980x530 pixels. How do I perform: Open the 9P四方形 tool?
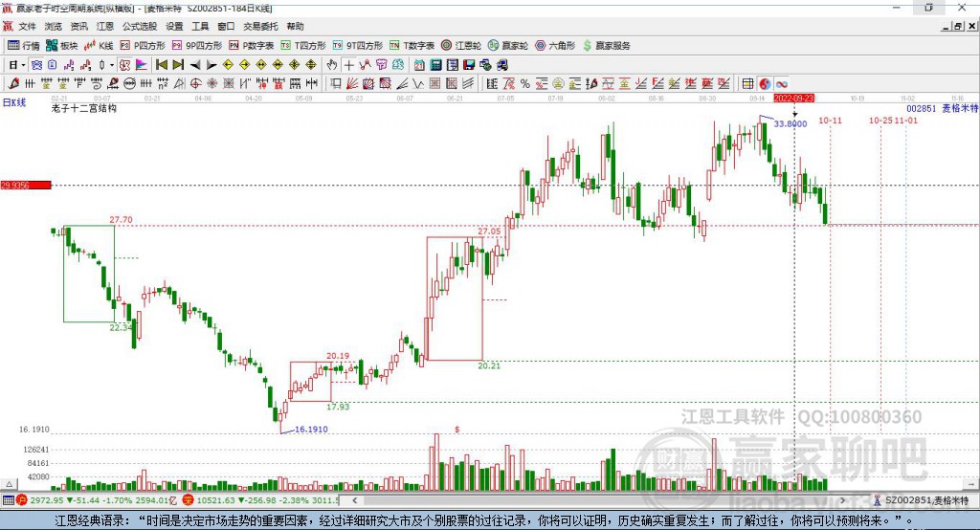(197, 46)
